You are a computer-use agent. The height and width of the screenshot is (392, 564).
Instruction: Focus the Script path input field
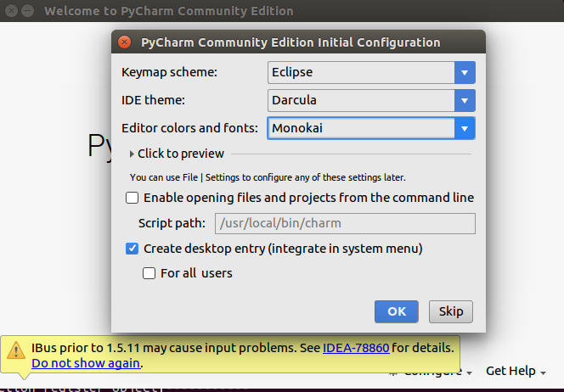345,223
